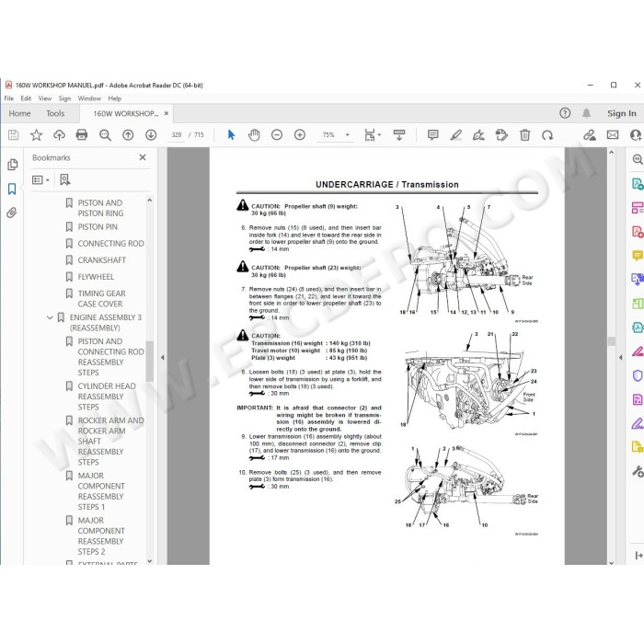644x644 pixels.
Task: Open the CONNECTING ROD bookmark
Action: tap(111, 244)
